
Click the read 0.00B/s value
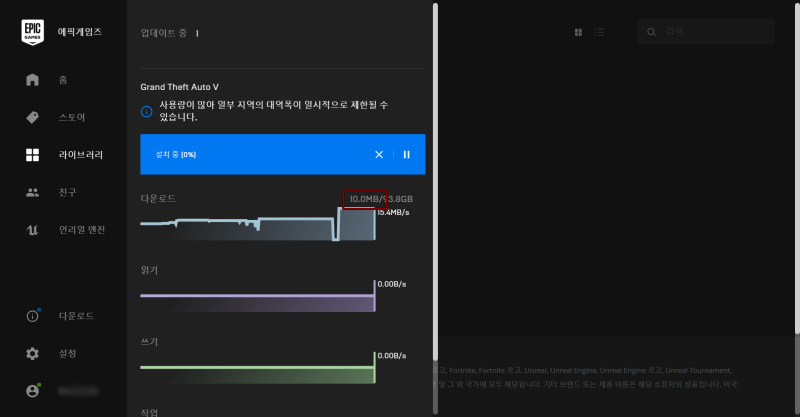click(392, 284)
